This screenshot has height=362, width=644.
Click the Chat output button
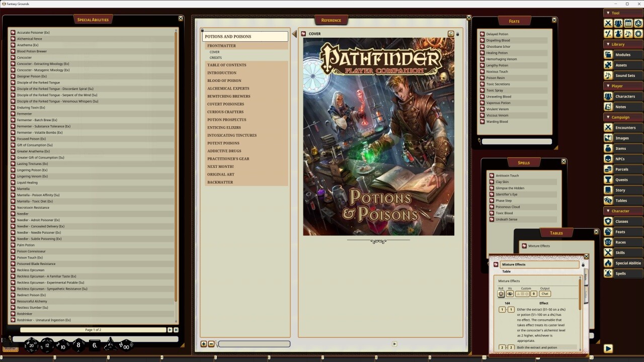click(545, 294)
